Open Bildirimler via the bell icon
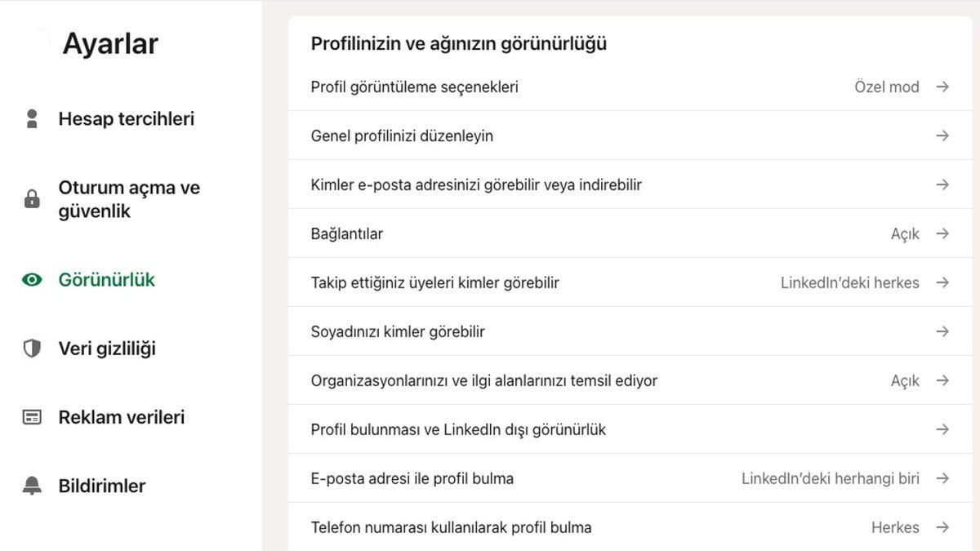This screenshot has width=980, height=551. [31, 486]
